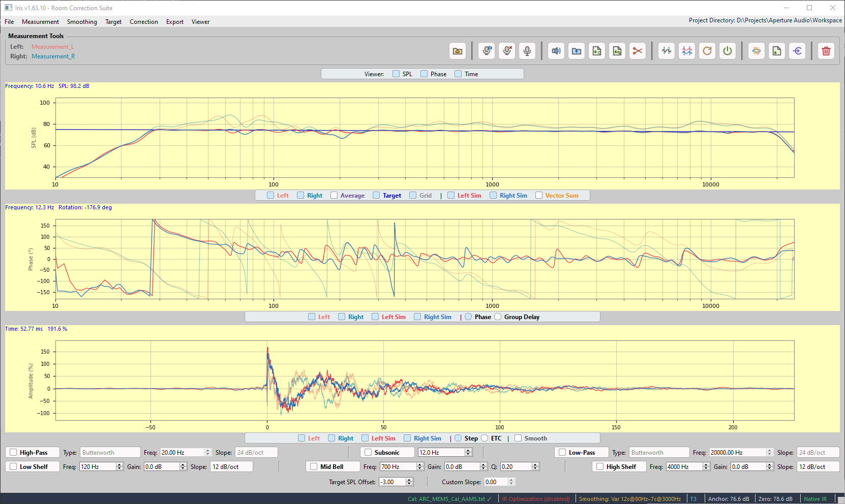
Task: Click the green power icon
Action: coord(728,51)
